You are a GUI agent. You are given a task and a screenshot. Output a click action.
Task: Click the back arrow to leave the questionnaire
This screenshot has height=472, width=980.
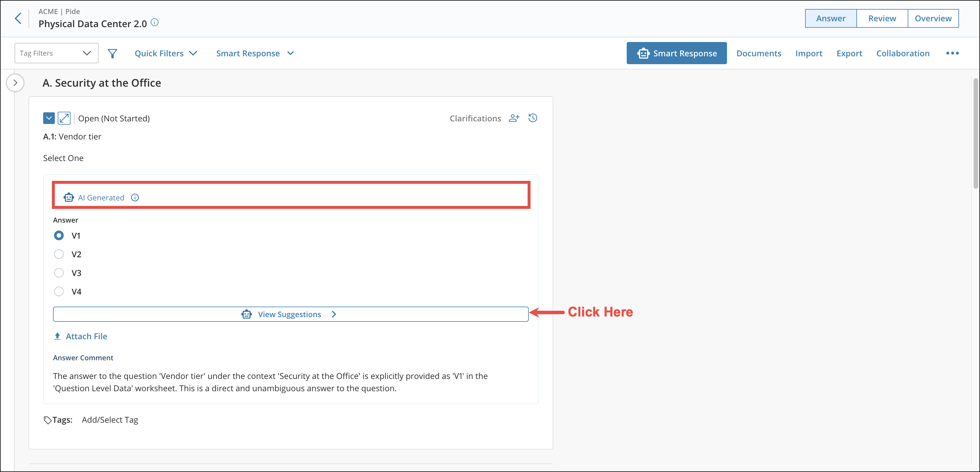click(18, 18)
